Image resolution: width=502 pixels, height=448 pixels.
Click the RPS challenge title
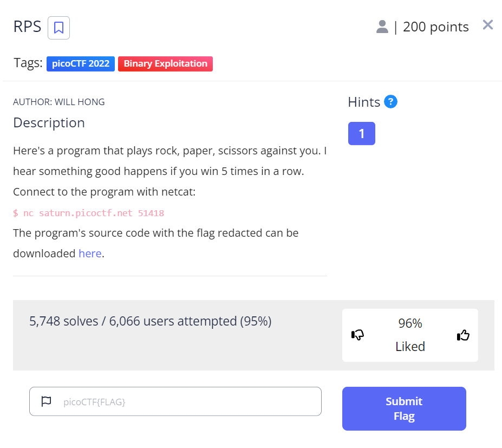(x=27, y=27)
